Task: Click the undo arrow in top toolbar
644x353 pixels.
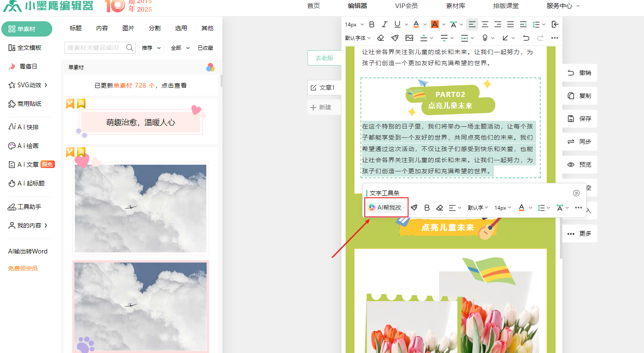Action: [526, 38]
